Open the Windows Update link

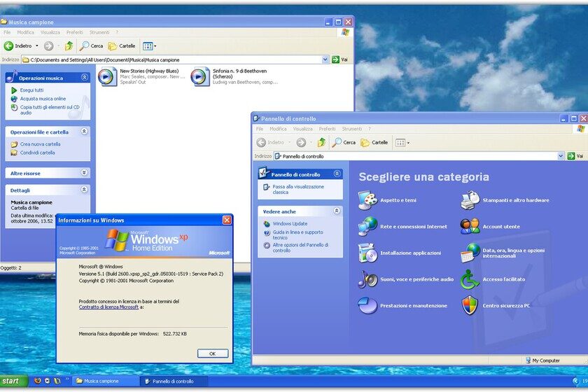tap(286, 223)
